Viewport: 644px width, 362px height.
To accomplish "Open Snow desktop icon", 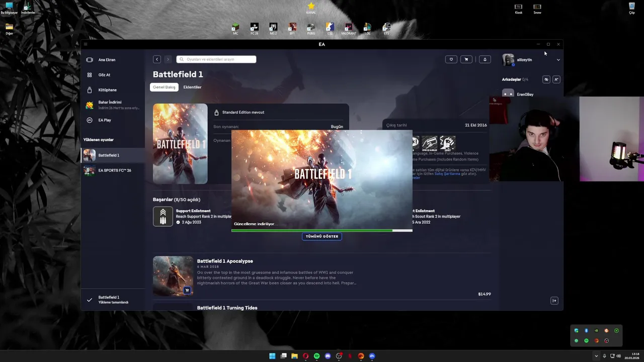I will pyautogui.click(x=537, y=9).
